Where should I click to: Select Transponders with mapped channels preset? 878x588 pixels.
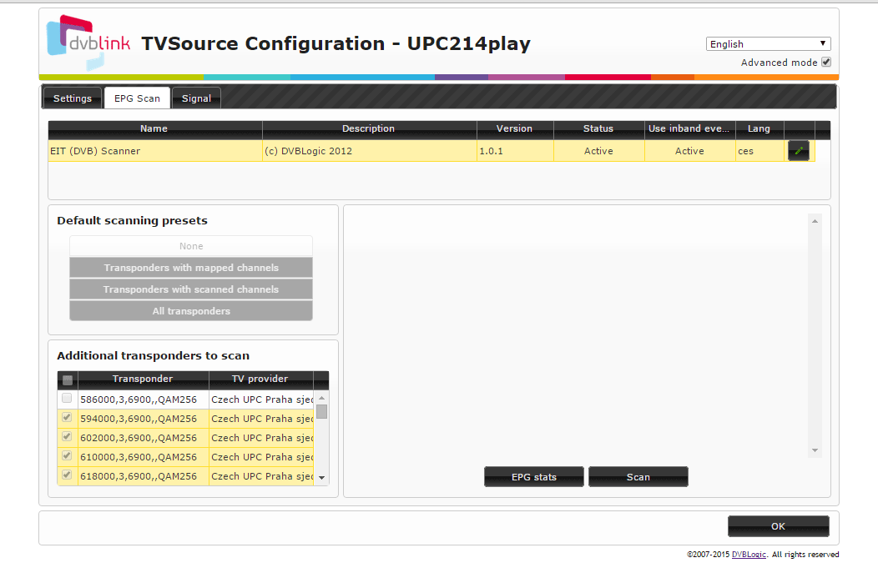click(x=191, y=268)
